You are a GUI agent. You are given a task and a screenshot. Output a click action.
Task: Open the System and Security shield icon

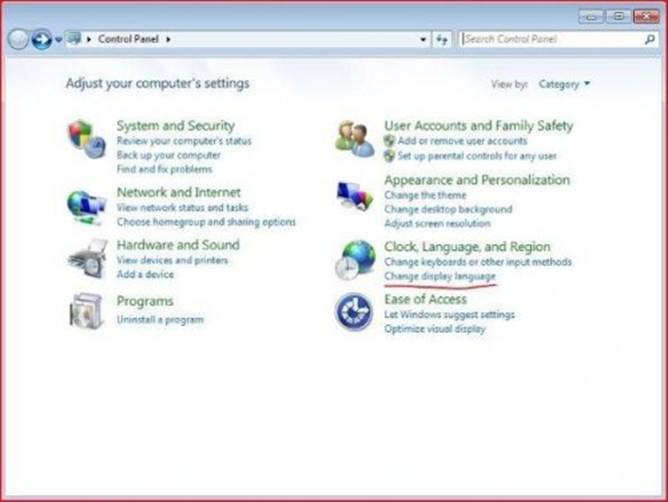[86, 139]
